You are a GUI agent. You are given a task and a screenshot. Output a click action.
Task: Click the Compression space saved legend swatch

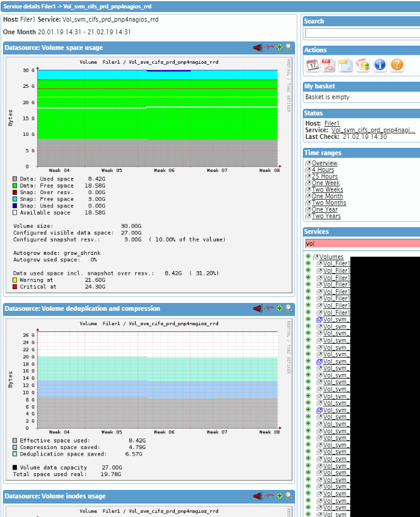point(15,447)
